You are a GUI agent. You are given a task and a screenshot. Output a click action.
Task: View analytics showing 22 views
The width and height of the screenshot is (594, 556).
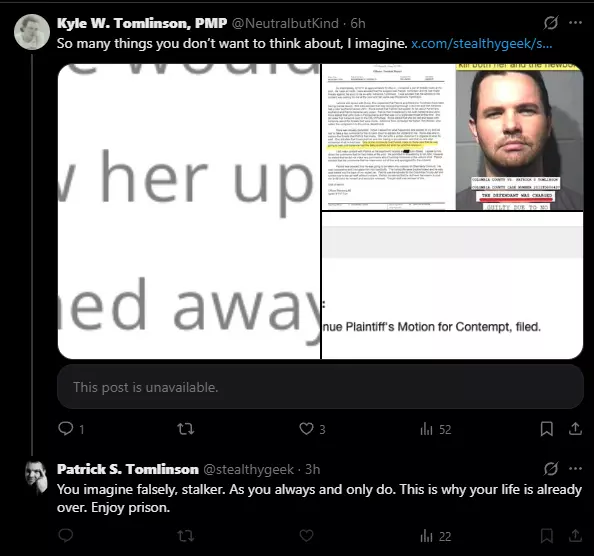tap(436, 536)
